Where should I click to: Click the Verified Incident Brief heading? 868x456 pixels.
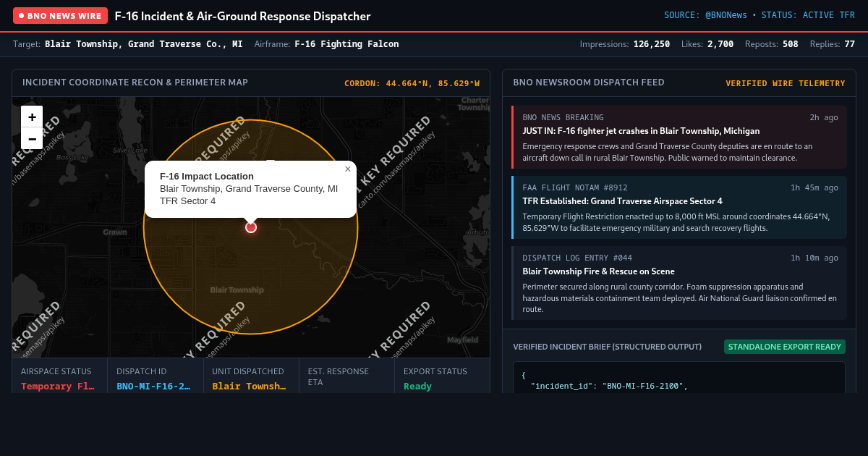(607, 347)
